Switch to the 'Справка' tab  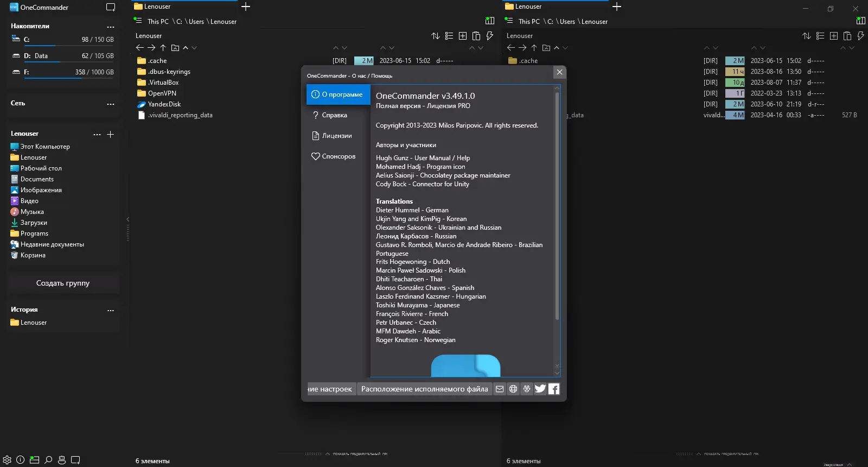pos(338,115)
